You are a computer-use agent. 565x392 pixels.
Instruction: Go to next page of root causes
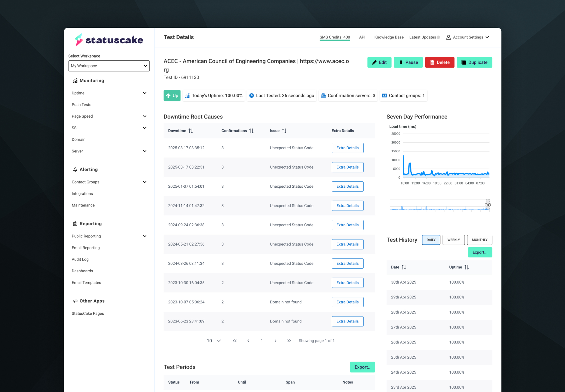[x=275, y=341]
